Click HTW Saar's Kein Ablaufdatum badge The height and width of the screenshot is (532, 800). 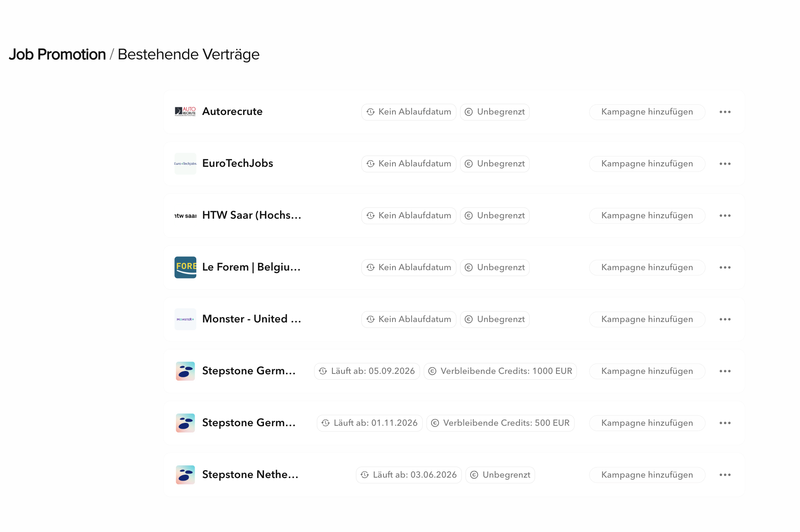pos(409,216)
